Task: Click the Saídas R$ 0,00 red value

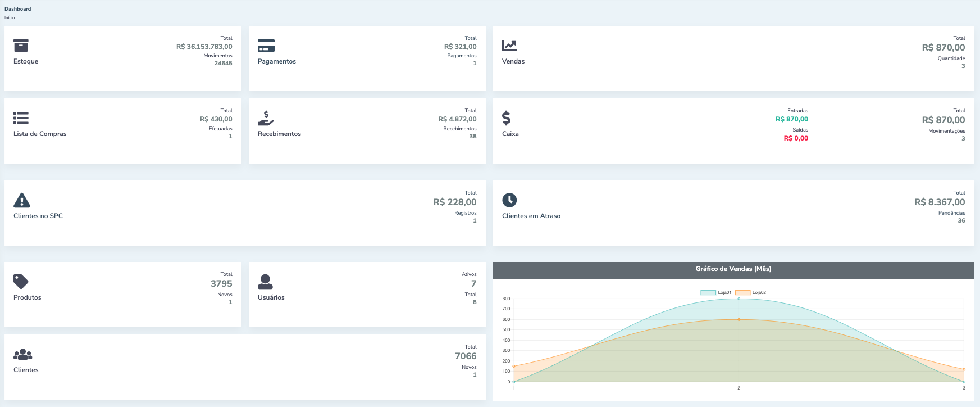Action: coord(796,138)
